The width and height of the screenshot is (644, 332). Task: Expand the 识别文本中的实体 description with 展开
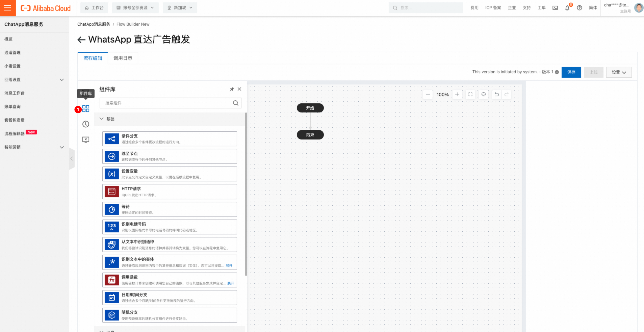(x=229, y=266)
